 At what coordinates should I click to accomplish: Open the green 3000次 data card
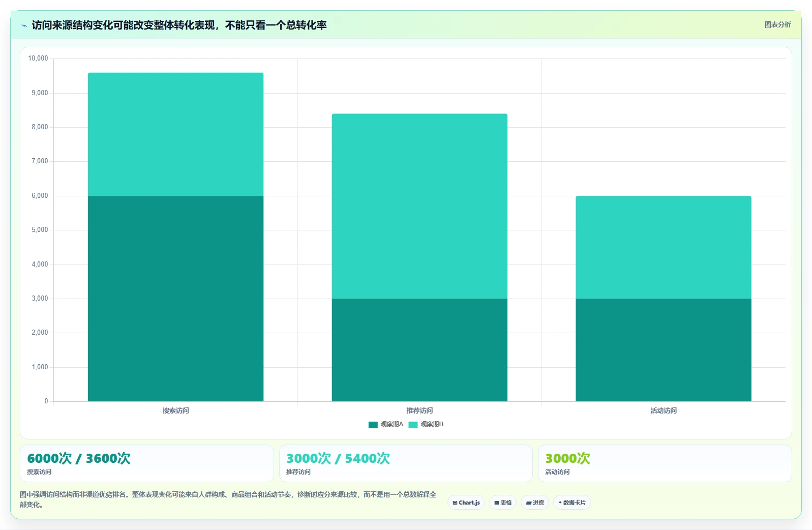665,463
